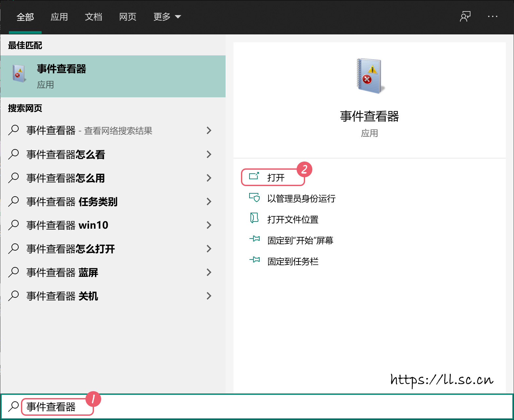Screen dimensions: 514x420
Task: Expand arrow beside 事件查看器怎么打开
Action: point(209,249)
